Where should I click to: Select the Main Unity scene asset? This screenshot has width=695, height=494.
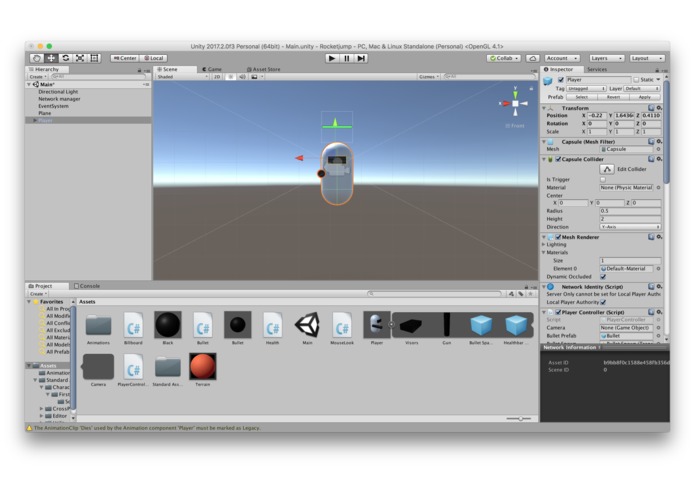pyautogui.click(x=307, y=328)
